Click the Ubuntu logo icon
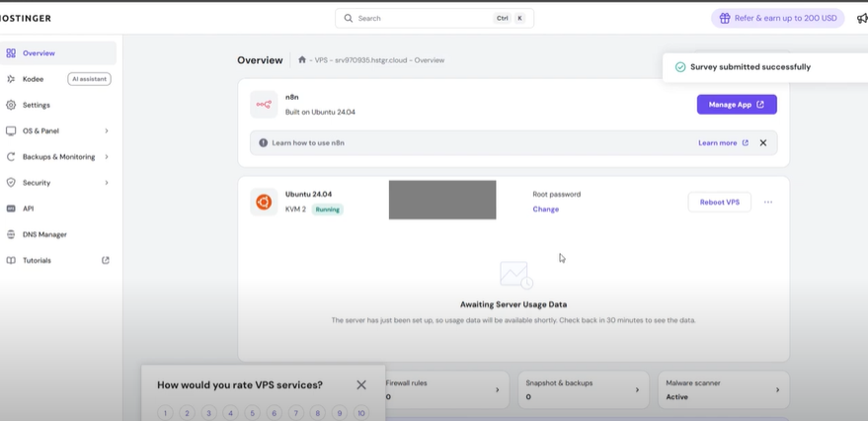The height and width of the screenshot is (421, 868). coord(264,203)
